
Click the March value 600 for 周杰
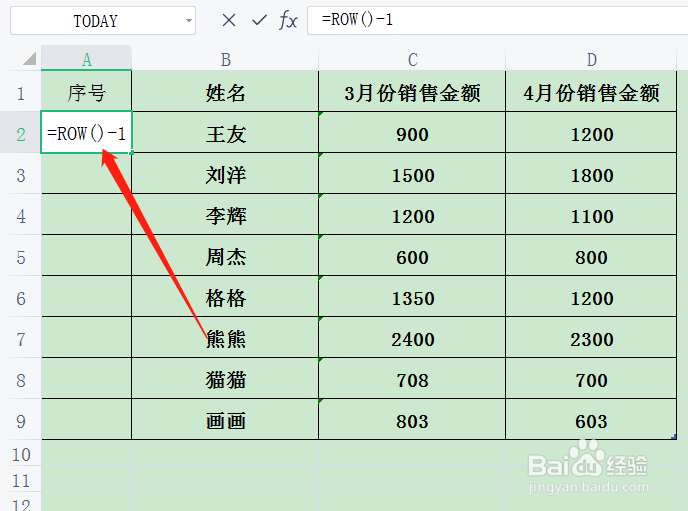(412, 257)
